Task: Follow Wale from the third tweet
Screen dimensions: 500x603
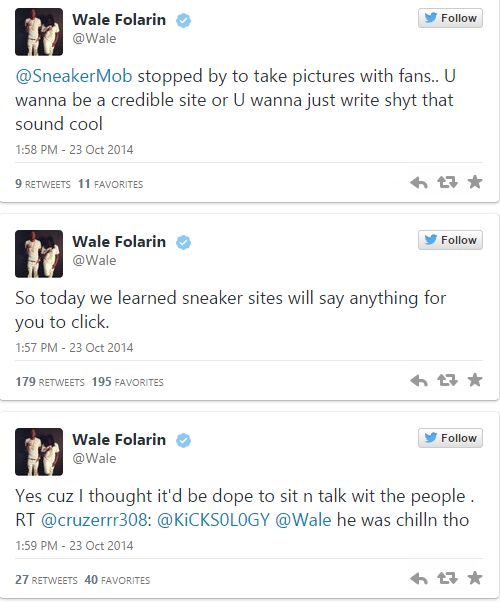Action: (x=450, y=438)
